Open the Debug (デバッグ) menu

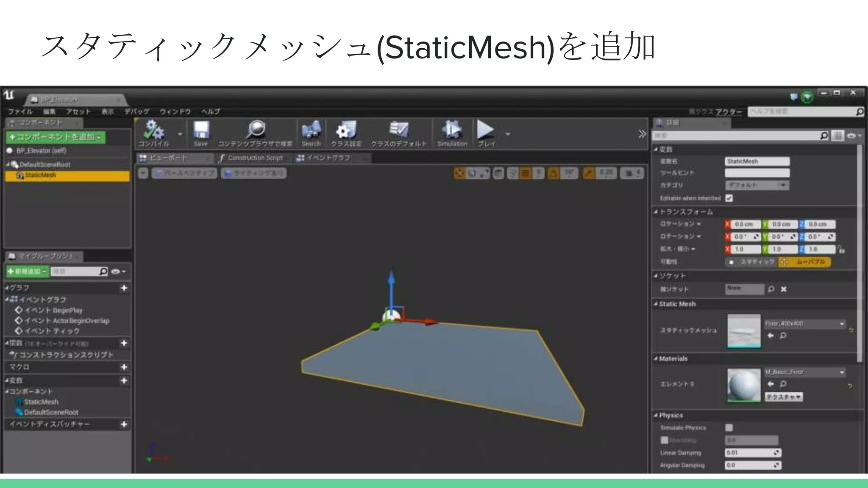[136, 111]
